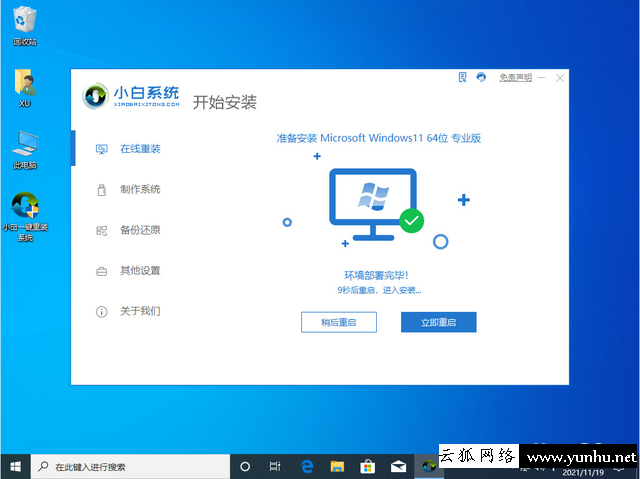Image resolution: width=640 pixels, height=479 pixels.
Task: Click the taskbar search box
Action: [130, 466]
